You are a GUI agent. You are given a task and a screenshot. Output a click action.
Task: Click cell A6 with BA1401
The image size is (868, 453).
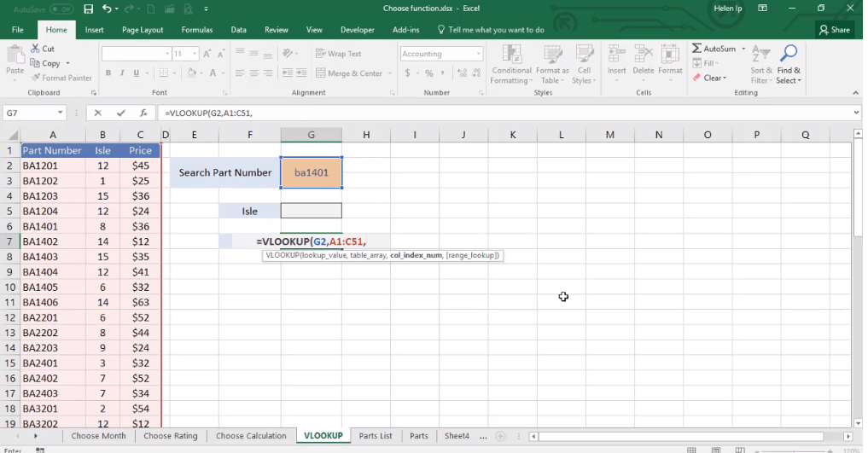click(x=53, y=226)
